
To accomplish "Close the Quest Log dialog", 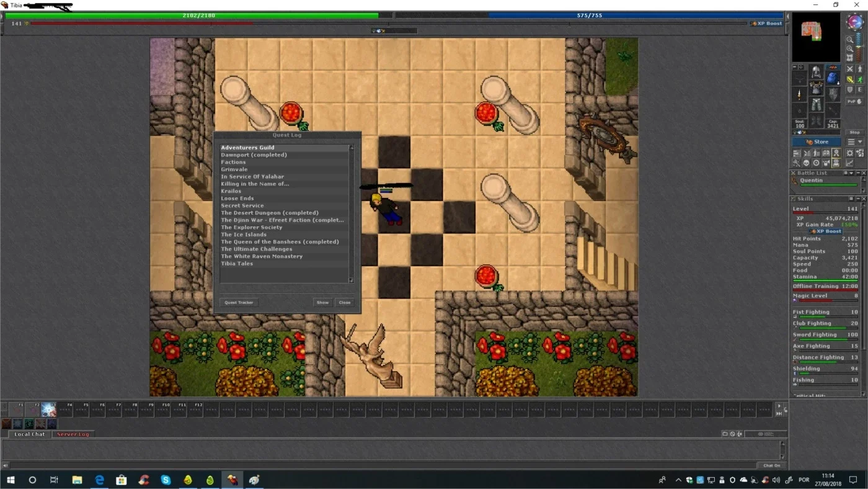I will [345, 303].
